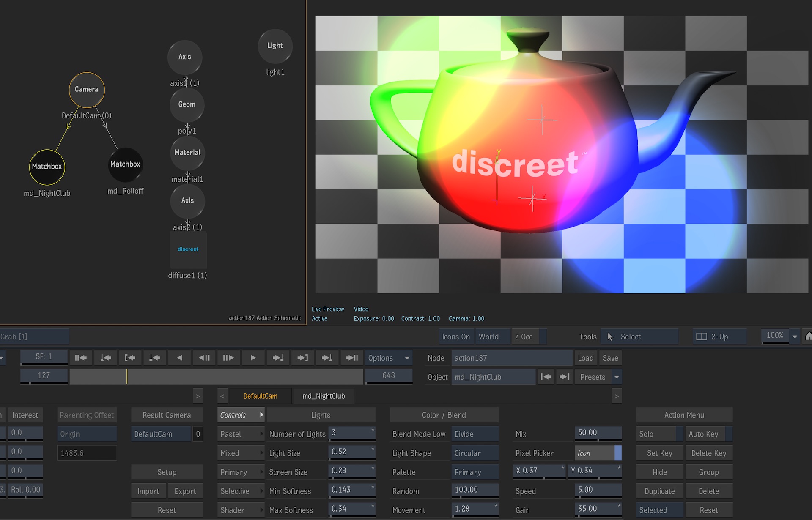Go to next object arrow next to Presets
The width and height of the screenshot is (812, 520).
tap(565, 377)
